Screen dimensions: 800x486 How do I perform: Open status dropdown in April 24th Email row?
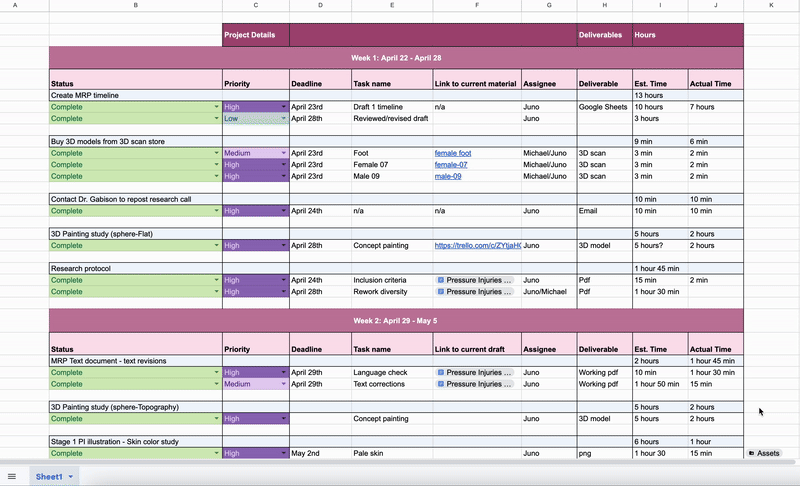[216, 211]
